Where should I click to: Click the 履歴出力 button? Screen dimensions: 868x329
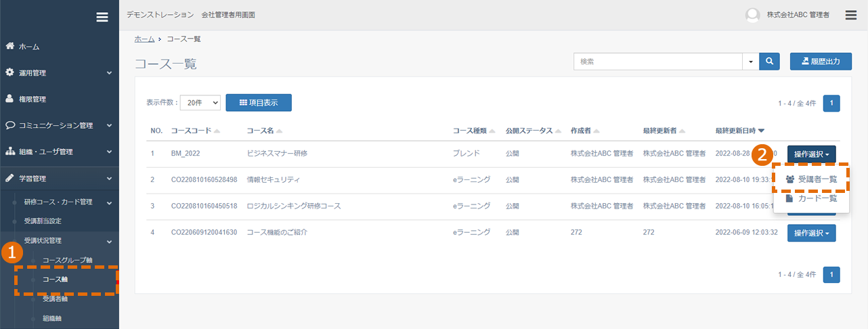click(x=820, y=62)
